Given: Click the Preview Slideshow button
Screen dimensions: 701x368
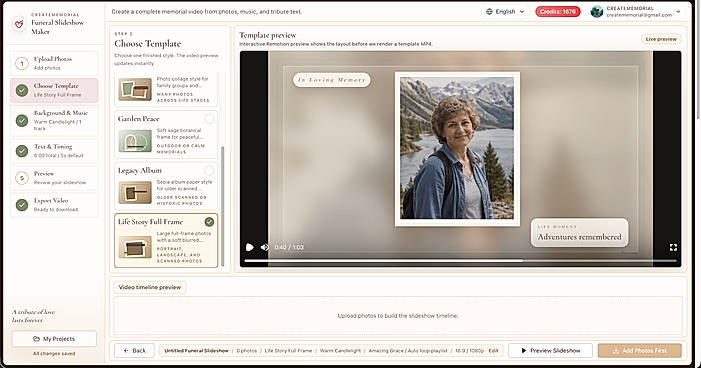Looking at the screenshot, I should pos(550,351).
